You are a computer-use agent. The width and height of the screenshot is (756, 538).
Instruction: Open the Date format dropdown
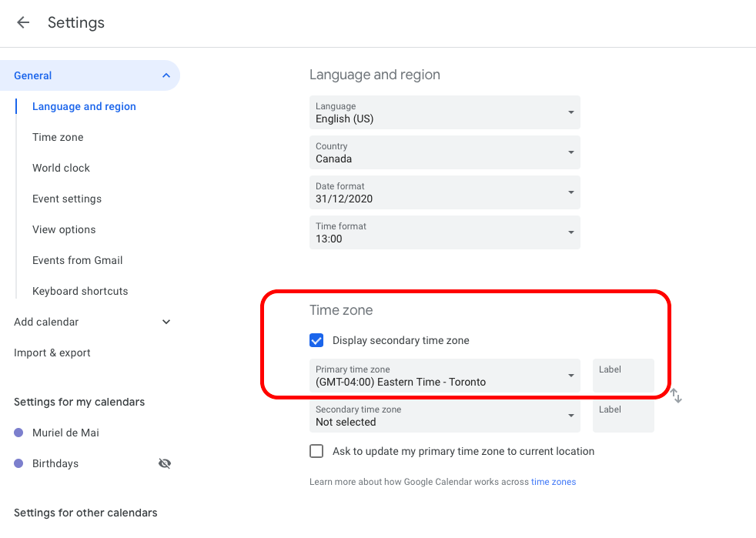[x=444, y=192]
